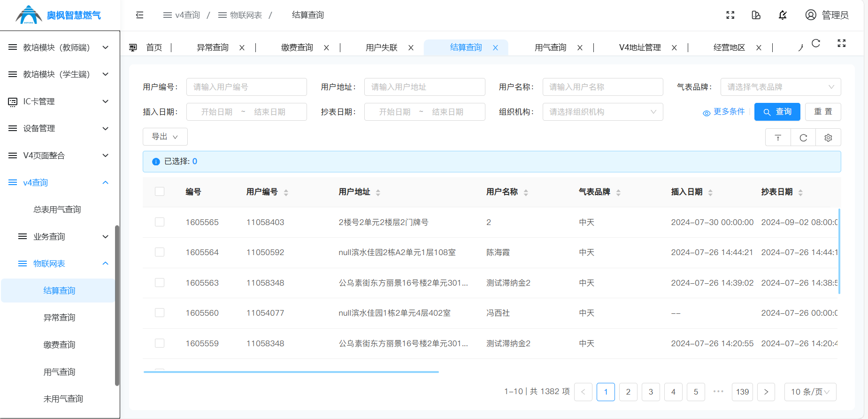Go to page 139
Image resolution: width=868 pixels, height=419 pixels.
[x=742, y=392]
